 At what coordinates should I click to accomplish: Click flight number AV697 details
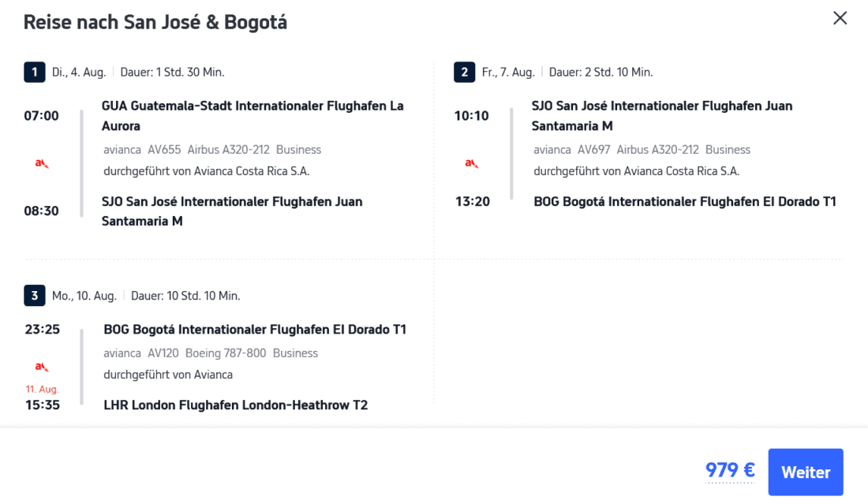click(594, 149)
